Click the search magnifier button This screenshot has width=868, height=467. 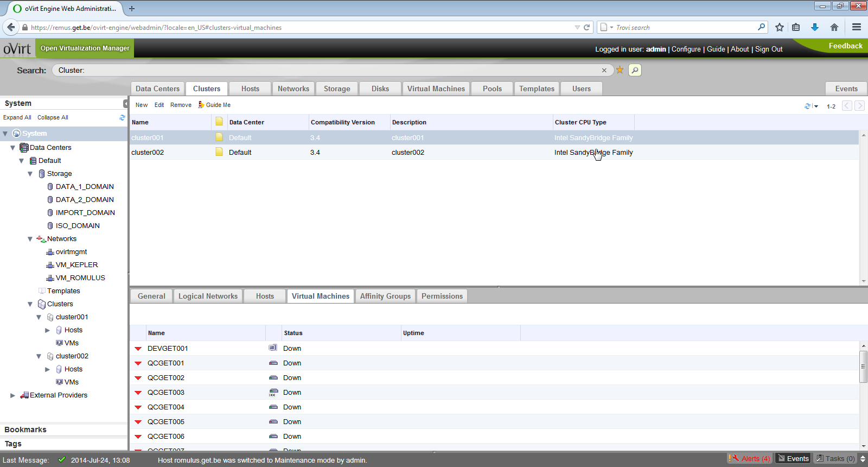[x=635, y=70]
